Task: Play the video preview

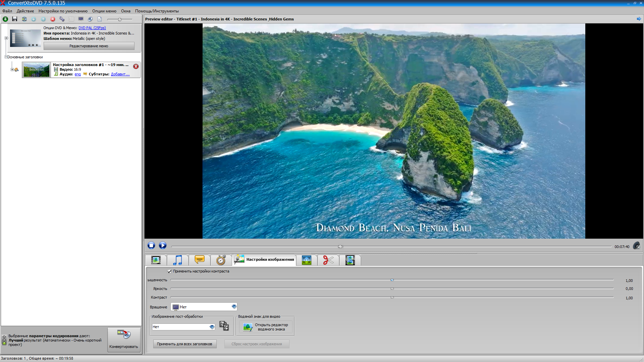Action: point(163,245)
